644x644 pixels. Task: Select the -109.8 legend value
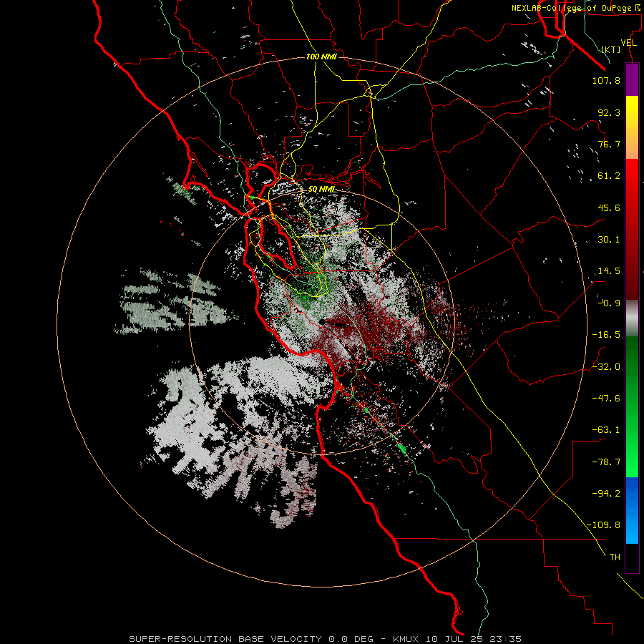click(603, 525)
